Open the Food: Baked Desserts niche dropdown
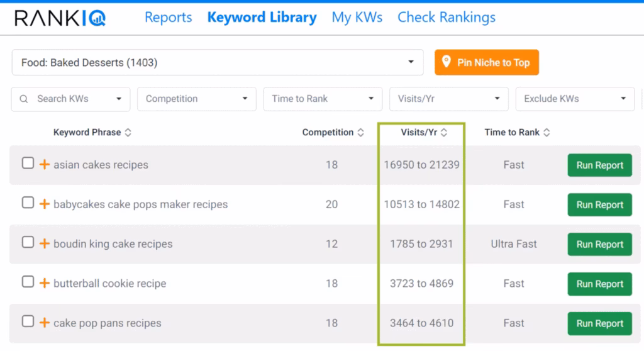 (218, 62)
